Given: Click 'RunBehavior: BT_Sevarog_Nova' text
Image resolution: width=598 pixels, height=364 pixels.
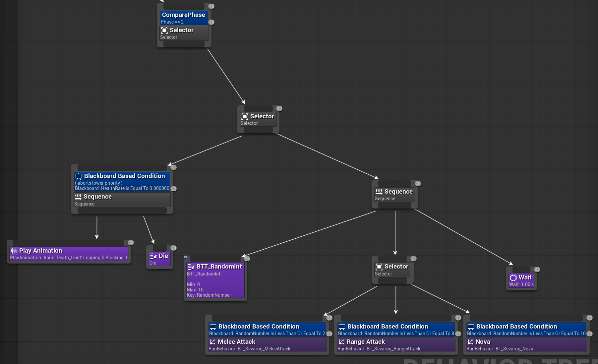Looking at the screenshot, I should 500,349.
